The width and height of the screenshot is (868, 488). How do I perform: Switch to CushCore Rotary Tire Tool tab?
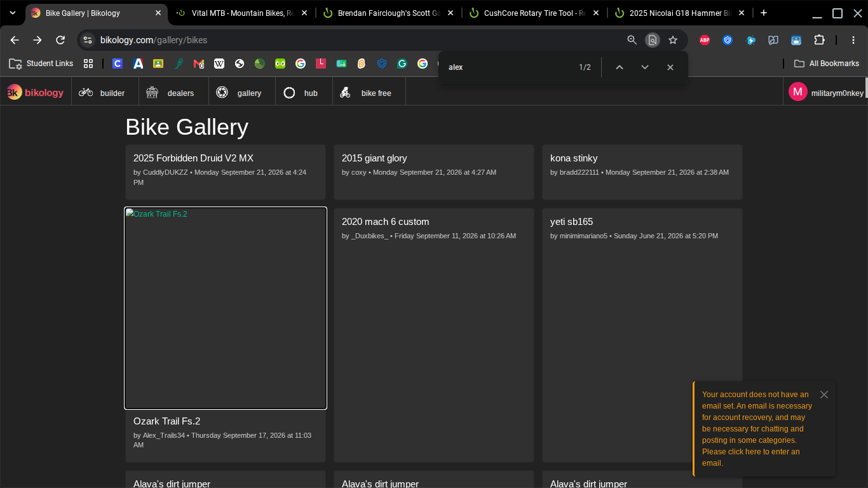(534, 13)
